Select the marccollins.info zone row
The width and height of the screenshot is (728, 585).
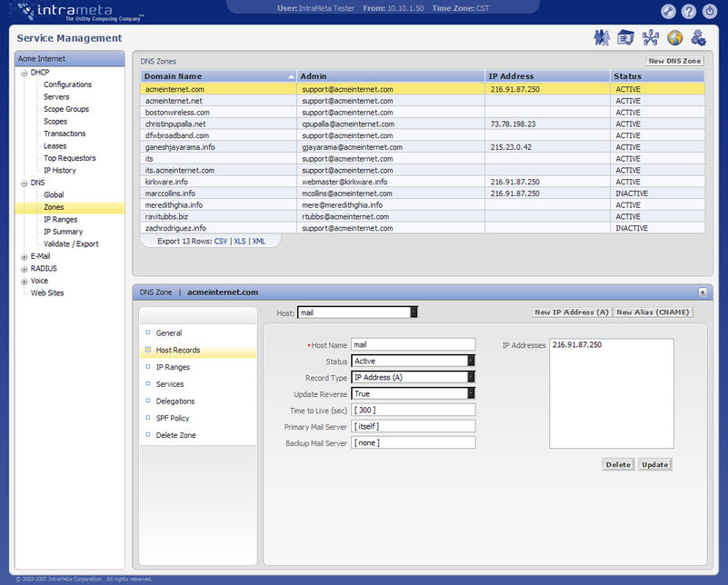[x=423, y=193]
